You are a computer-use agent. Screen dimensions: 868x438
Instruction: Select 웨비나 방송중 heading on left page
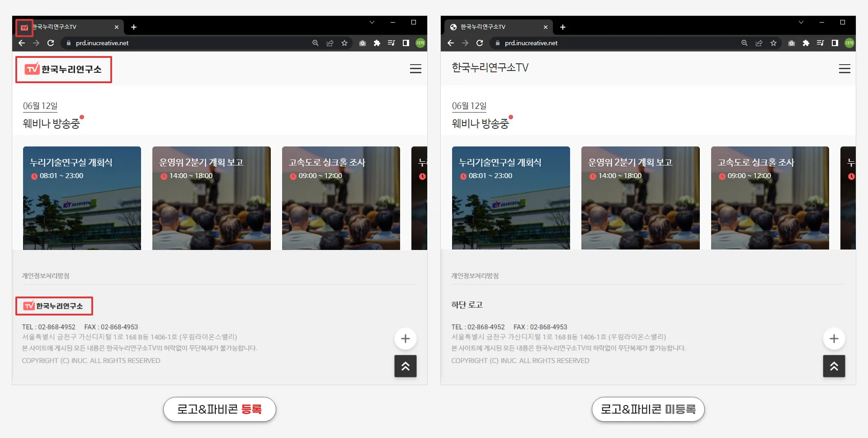click(x=52, y=123)
